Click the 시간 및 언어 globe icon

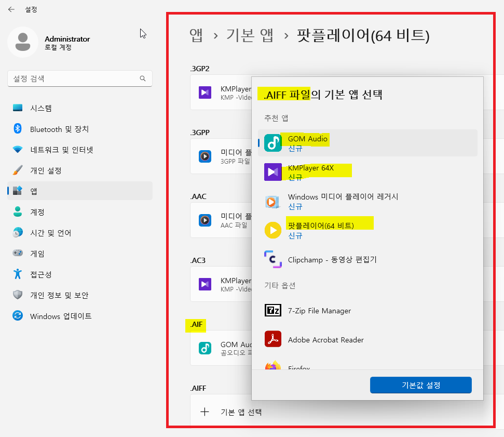(18, 232)
